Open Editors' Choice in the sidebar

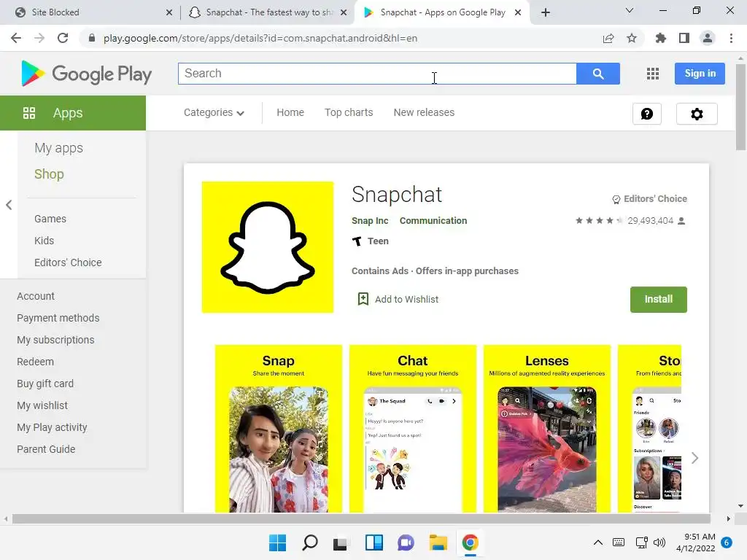(x=68, y=262)
